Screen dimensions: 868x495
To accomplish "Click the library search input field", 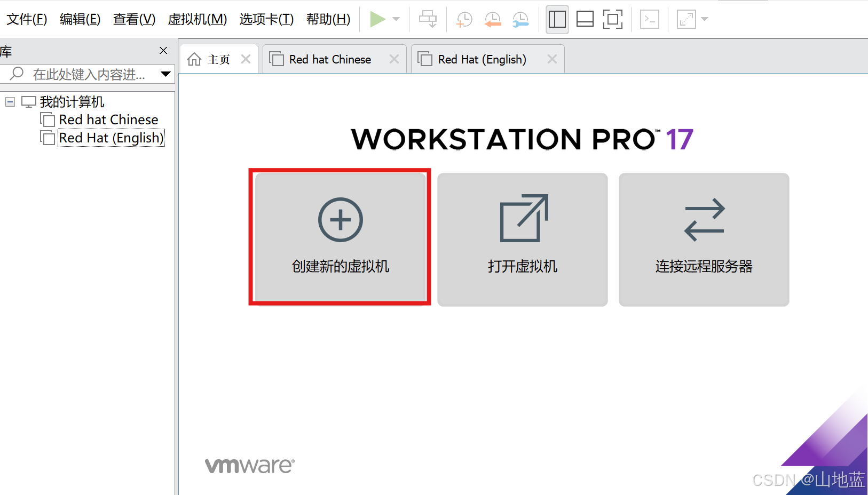I will pyautogui.click(x=89, y=74).
